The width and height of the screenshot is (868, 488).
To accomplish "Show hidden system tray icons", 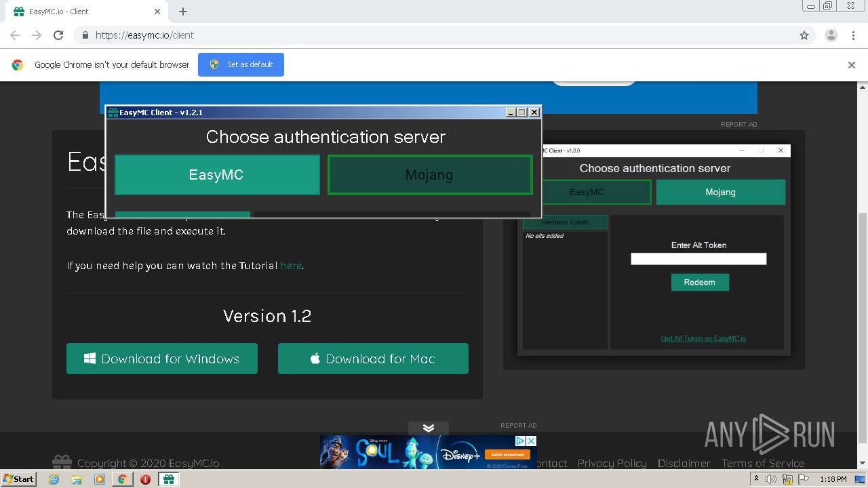I will point(756,479).
